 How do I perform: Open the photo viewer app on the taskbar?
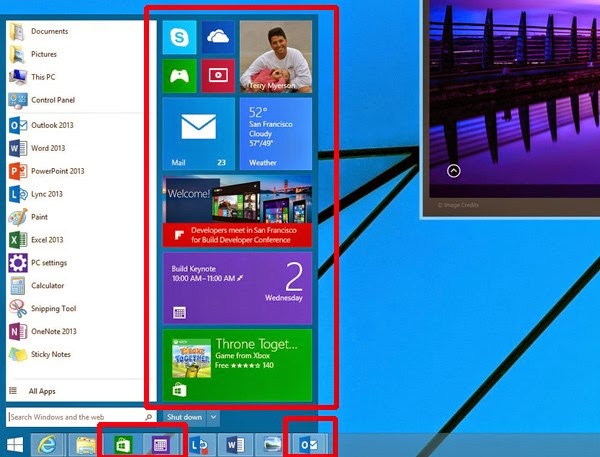point(272,445)
